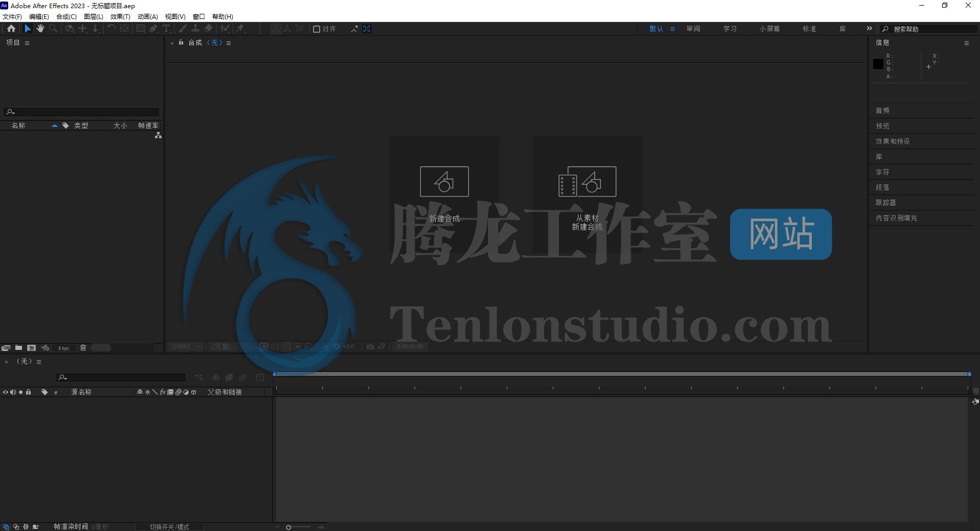Click the Project panel search field
The height and width of the screenshot is (531, 980).
[82, 112]
